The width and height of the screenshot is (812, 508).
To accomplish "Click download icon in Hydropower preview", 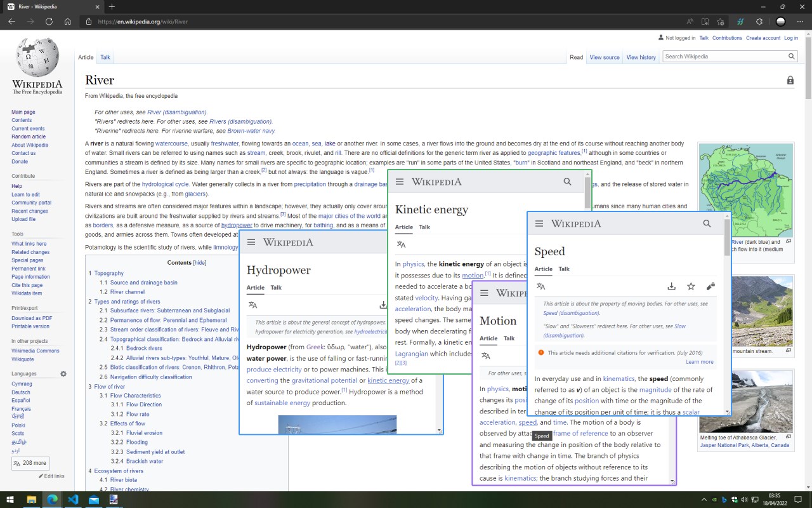I will [383, 305].
